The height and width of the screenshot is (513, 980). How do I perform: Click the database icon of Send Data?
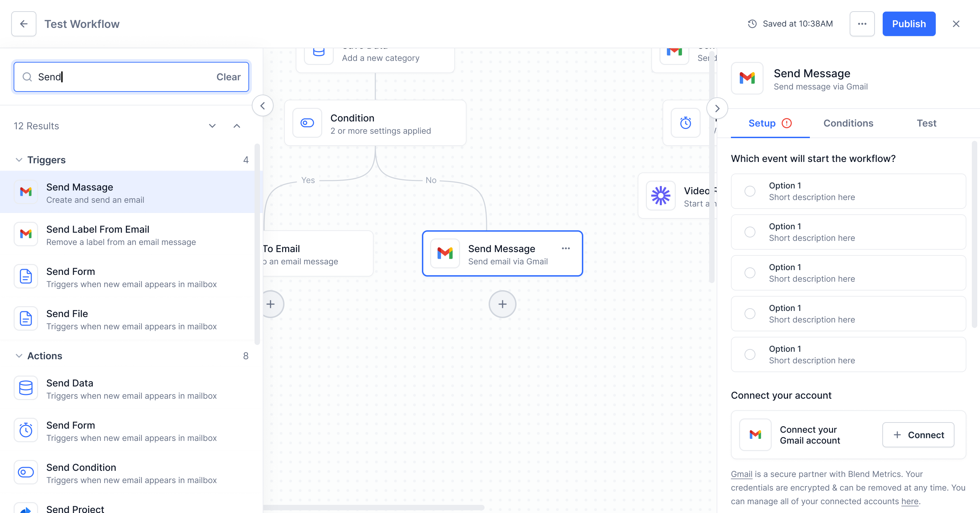pos(26,388)
